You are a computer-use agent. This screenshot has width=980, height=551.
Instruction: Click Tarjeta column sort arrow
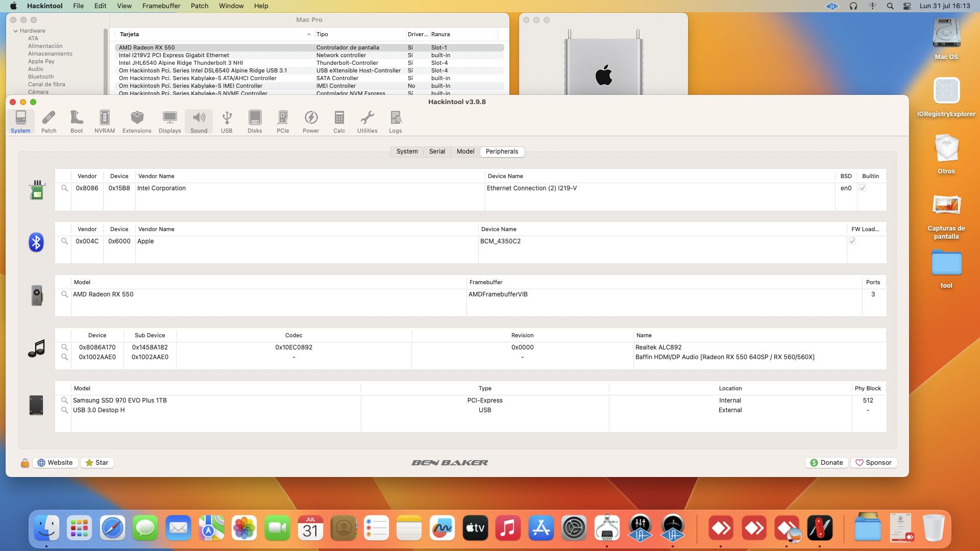(309, 35)
